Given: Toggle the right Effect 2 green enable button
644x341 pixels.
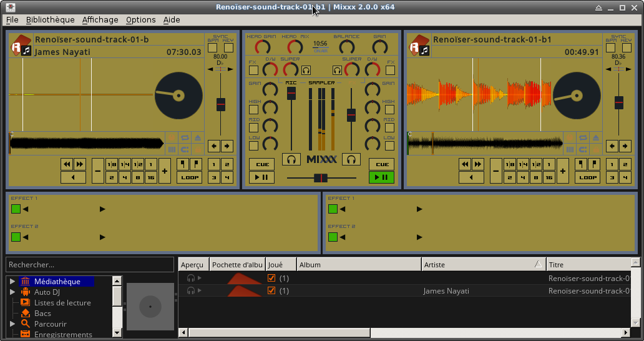Looking at the screenshot, I should 333,237.
